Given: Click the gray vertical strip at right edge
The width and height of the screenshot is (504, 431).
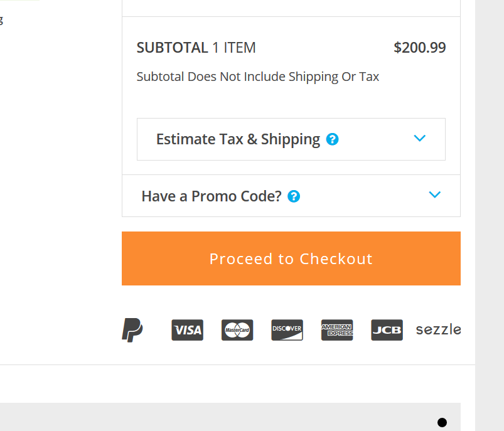Looking at the screenshot, I should 490,215.
